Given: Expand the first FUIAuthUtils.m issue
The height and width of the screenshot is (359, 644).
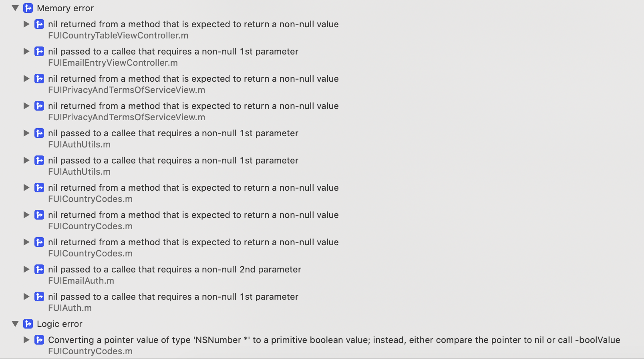Looking at the screenshot, I should coord(26,133).
